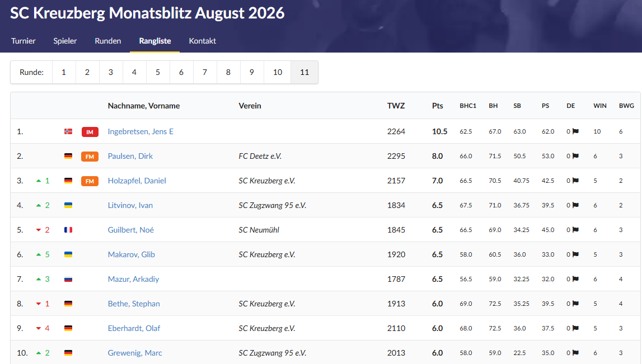Open player link Grewenig, Marc
The image size is (642, 364).
135,353
